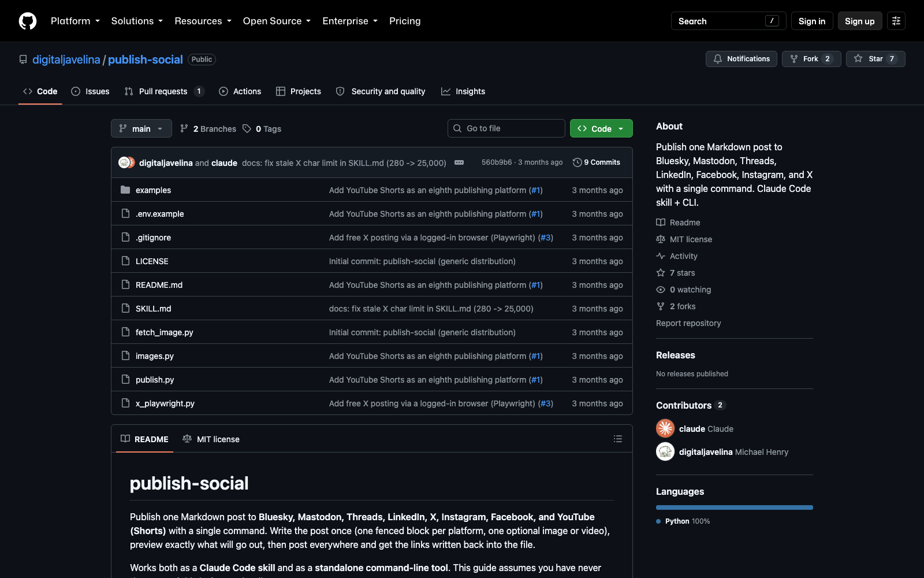
Task: Click the file icon beside LICENSE
Action: coord(125,261)
